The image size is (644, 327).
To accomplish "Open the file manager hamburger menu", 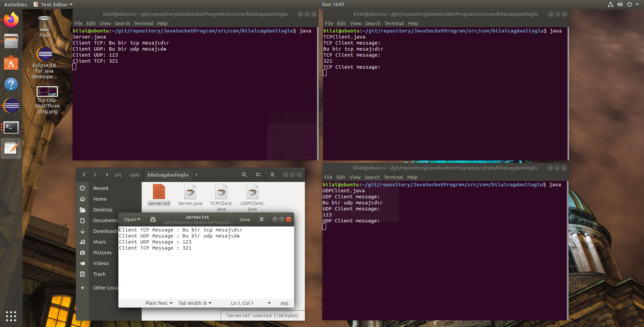I will coord(272,175).
